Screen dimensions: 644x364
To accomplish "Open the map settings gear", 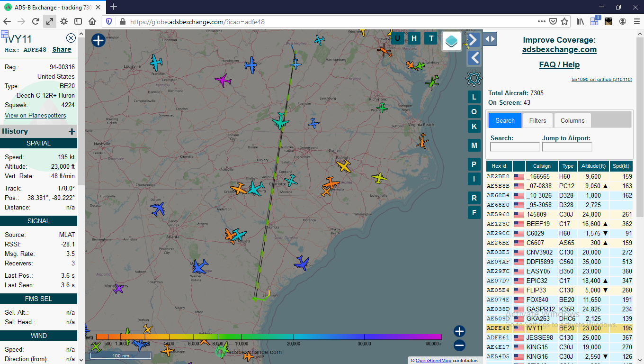I will [x=474, y=78].
